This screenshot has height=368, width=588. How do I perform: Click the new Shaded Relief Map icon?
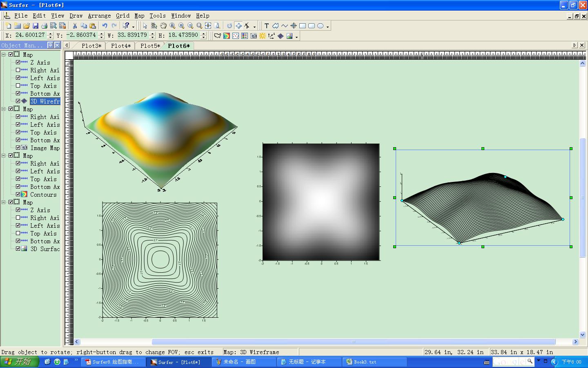click(x=263, y=36)
